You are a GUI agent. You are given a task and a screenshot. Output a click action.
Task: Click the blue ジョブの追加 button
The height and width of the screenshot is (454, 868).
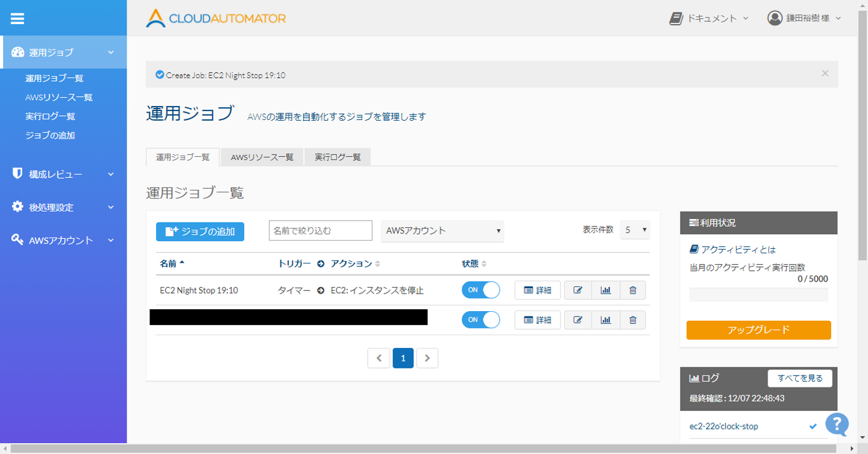(x=200, y=232)
